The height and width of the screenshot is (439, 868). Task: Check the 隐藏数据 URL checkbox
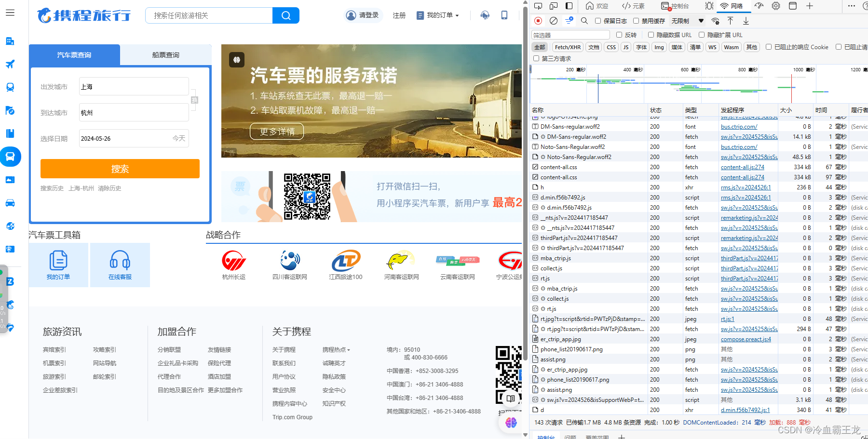click(x=651, y=35)
